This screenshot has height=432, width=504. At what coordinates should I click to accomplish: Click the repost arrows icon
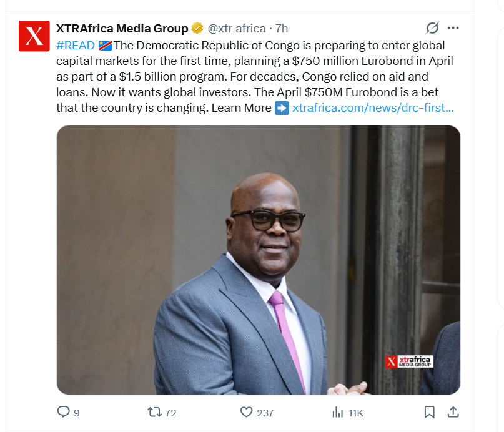(155, 412)
